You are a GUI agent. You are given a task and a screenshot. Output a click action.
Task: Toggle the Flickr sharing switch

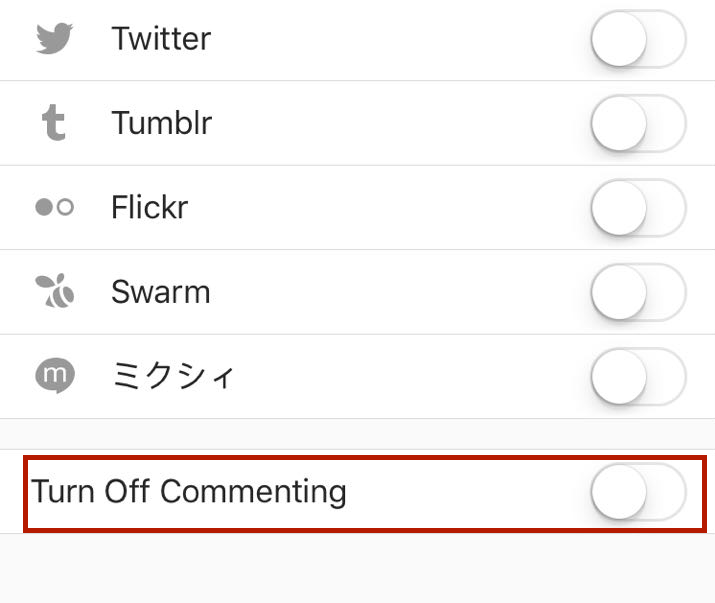(x=638, y=210)
